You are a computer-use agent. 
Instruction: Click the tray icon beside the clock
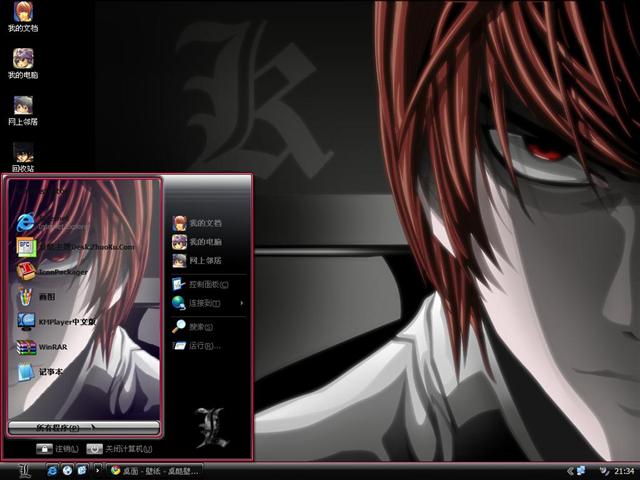point(604,471)
